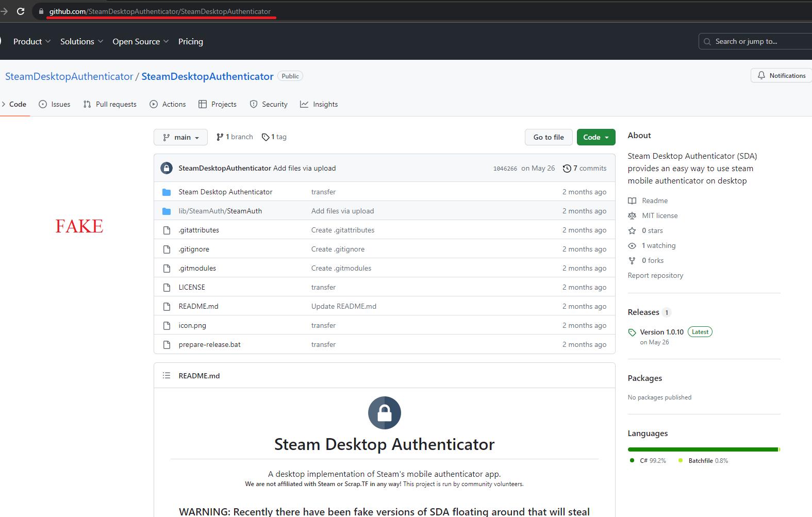Open the bold SteamDesktopAuthenticator repository name link
812x517 pixels.
(207, 76)
